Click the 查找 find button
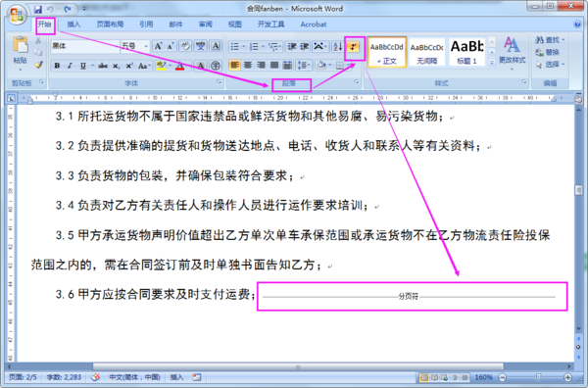Screen dimensions: 588x388 550,40
